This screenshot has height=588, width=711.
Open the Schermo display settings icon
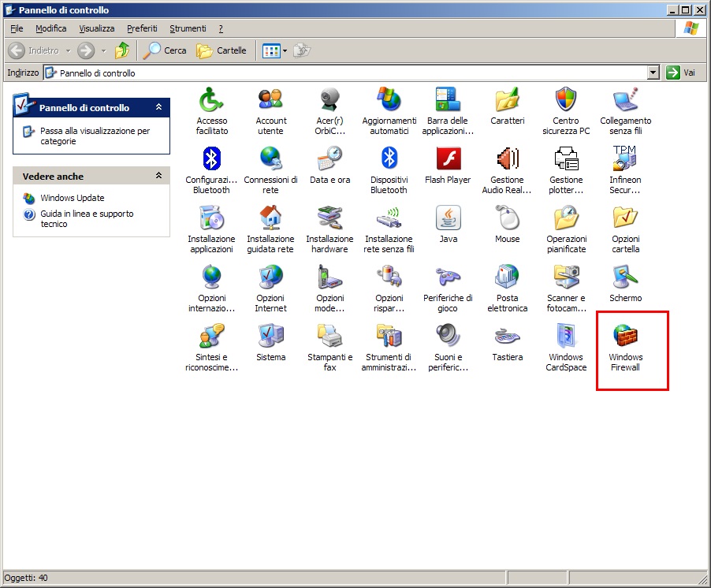tap(625, 277)
